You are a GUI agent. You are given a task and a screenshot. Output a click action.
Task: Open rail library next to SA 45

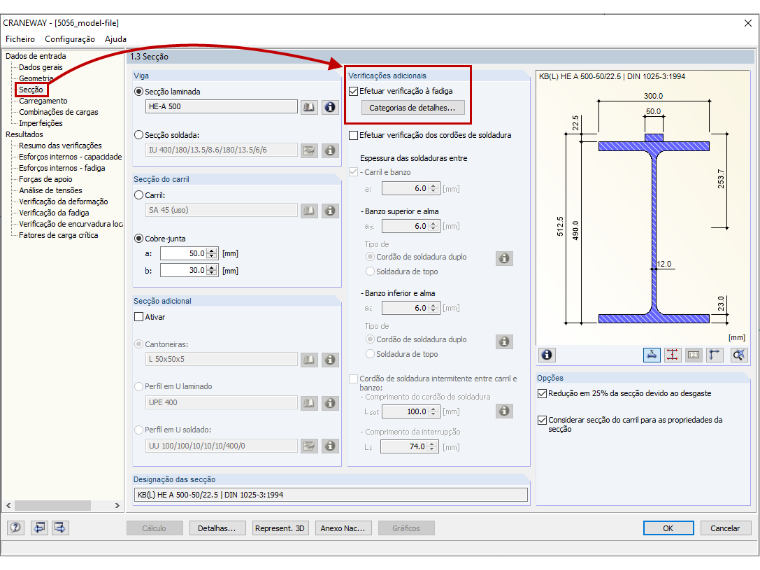pyautogui.click(x=309, y=210)
